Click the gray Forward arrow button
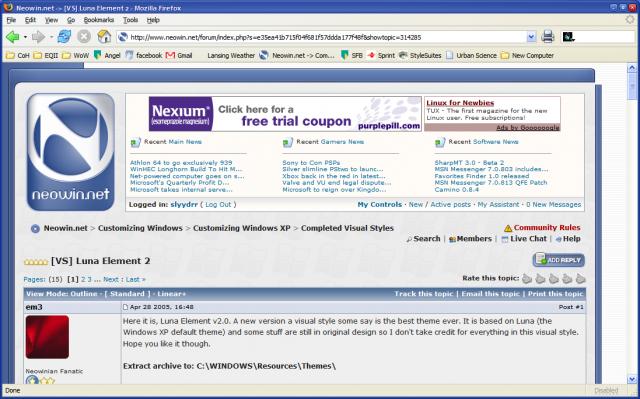The width and height of the screenshot is (640, 399). pyautogui.click(x=38, y=37)
